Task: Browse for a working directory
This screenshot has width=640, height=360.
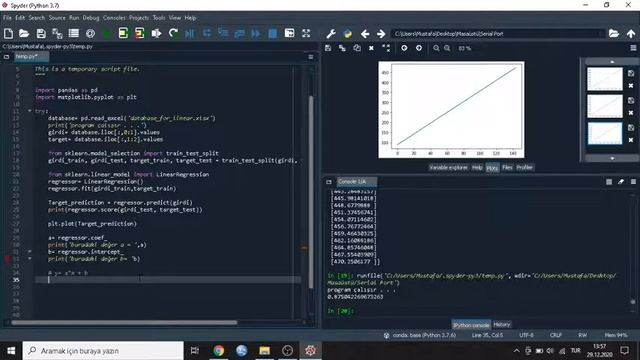Action: click(x=614, y=33)
